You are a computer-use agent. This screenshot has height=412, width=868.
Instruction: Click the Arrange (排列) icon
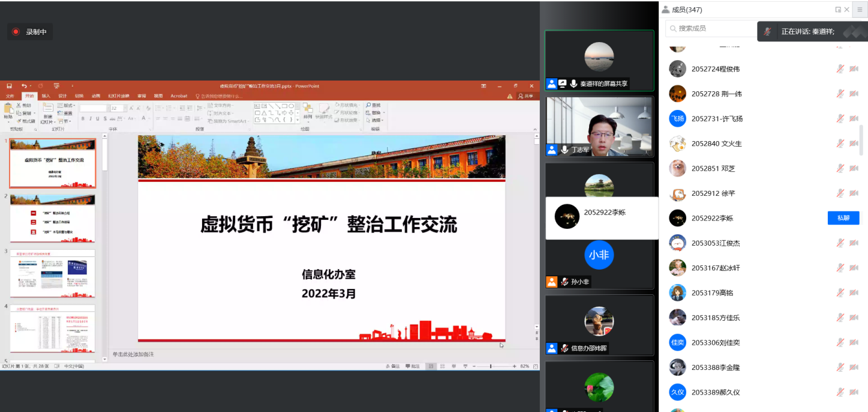click(308, 110)
